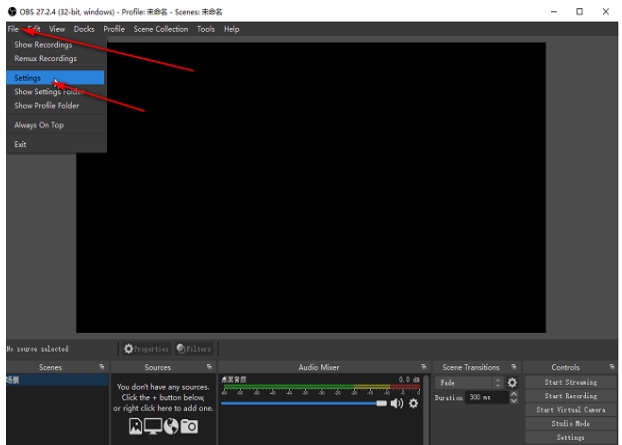Click the Properties gear button
This screenshot has height=445, width=622.
coord(146,349)
